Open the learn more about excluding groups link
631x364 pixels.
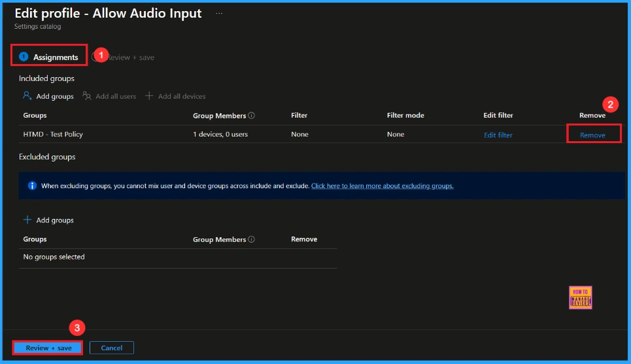[x=382, y=186]
